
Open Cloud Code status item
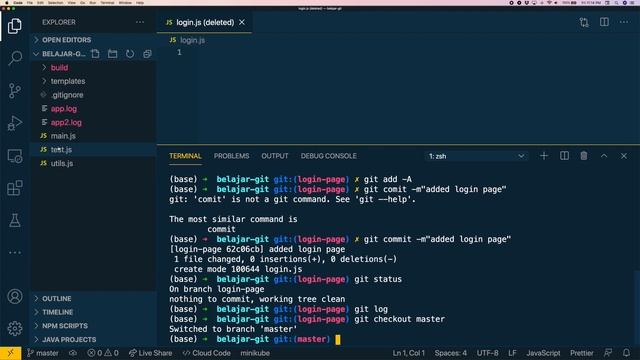point(207,353)
